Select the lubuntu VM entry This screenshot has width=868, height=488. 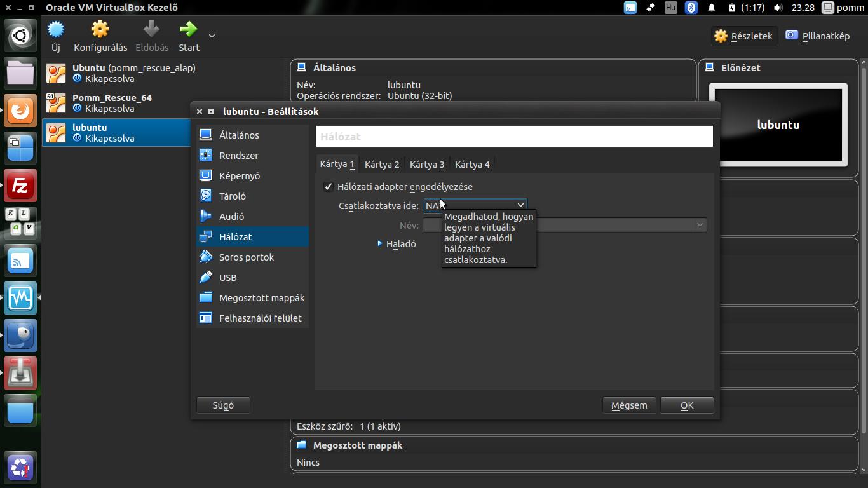[x=118, y=133]
